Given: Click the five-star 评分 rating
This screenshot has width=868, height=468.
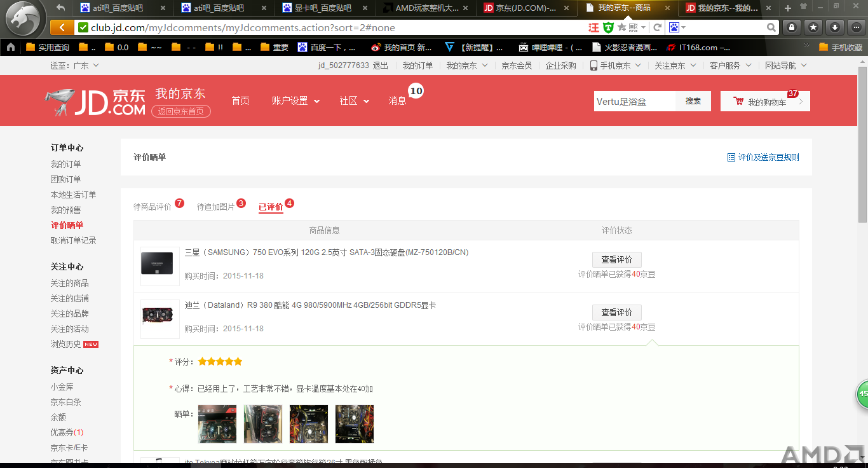Looking at the screenshot, I should [220, 361].
